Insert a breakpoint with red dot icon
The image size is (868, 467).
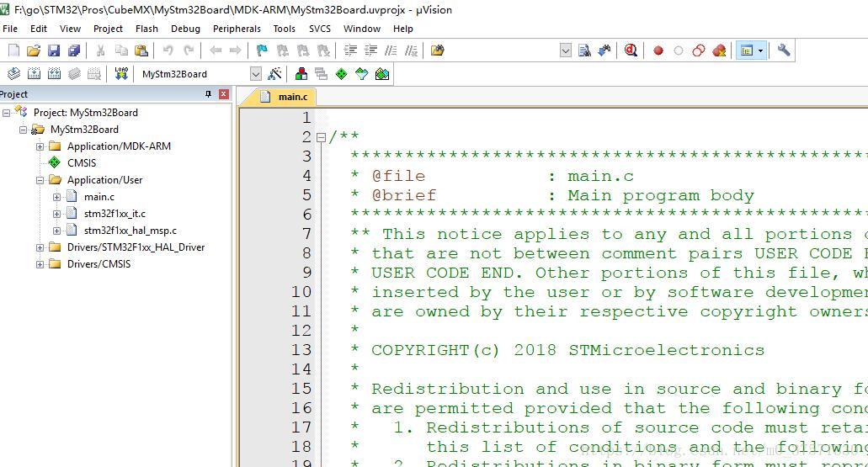(658, 50)
